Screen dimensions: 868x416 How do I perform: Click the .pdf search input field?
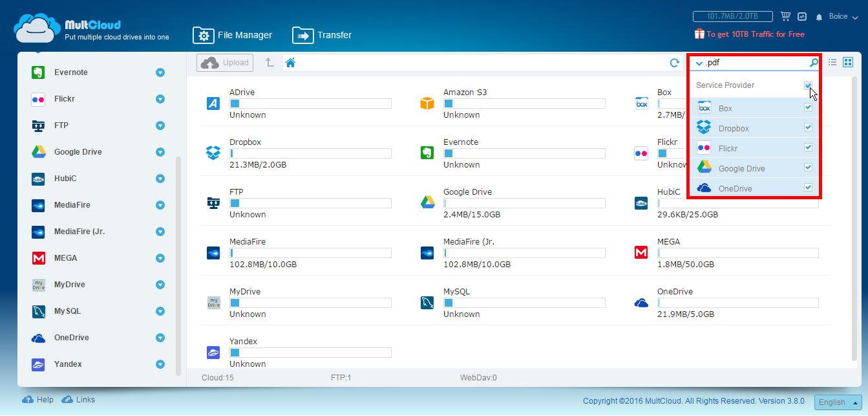(753, 63)
